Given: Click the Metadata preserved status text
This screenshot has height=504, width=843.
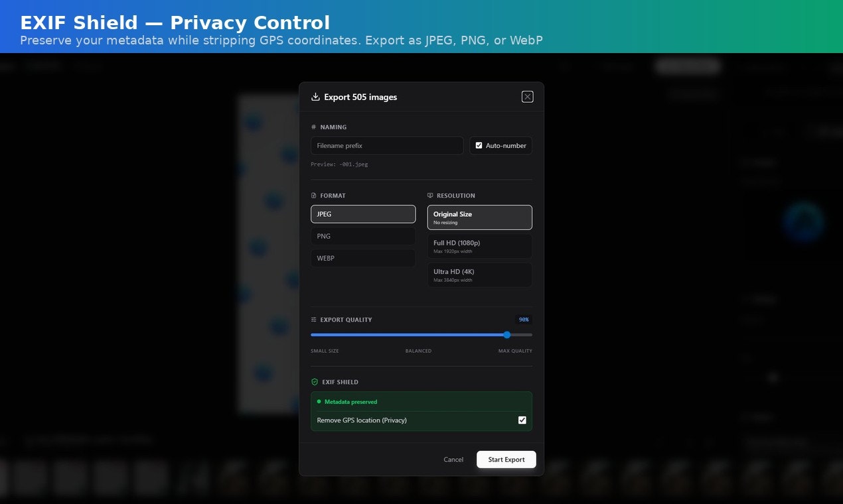Looking at the screenshot, I should pyautogui.click(x=350, y=402).
